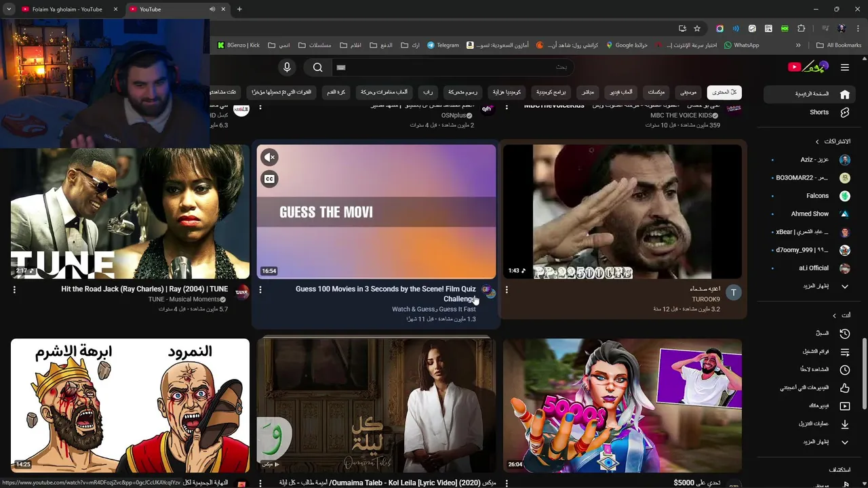The height and width of the screenshot is (488, 868).
Task: Open the on-screen keyboard icon in search box
Action: pos(341,67)
